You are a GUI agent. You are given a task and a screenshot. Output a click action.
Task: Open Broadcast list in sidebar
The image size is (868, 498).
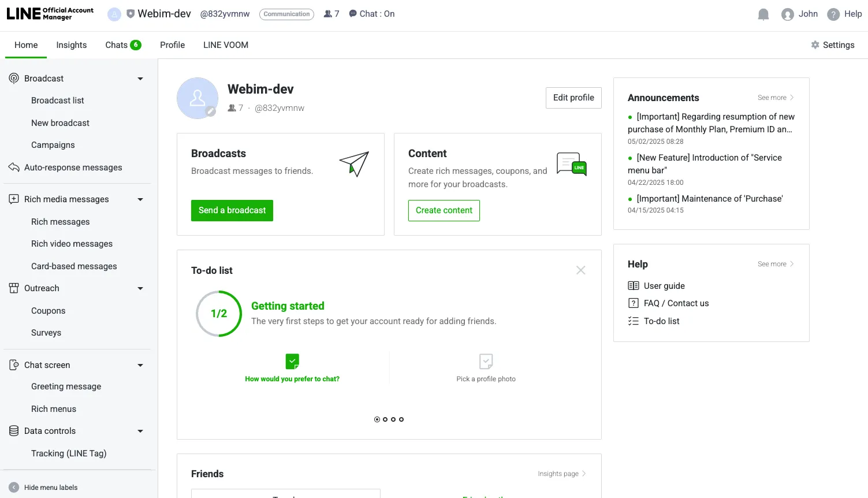[x=58, y=101]
